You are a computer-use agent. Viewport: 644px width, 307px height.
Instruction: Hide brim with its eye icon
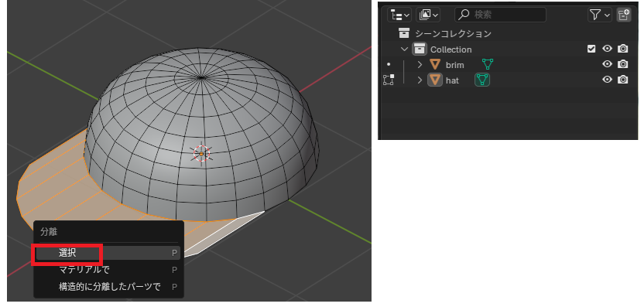pyautogui.click(x=607, y=64)
